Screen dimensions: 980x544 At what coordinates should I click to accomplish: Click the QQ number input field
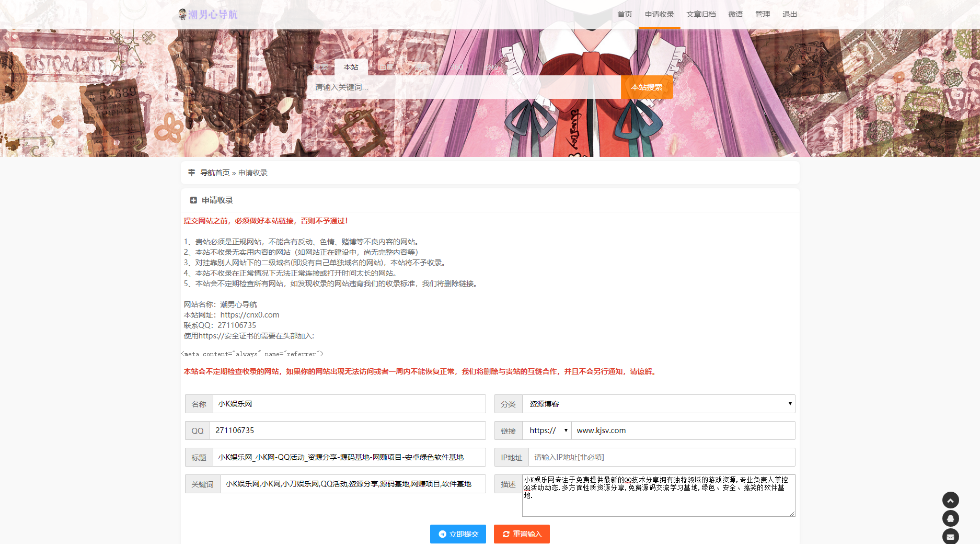tap(348, 430)
